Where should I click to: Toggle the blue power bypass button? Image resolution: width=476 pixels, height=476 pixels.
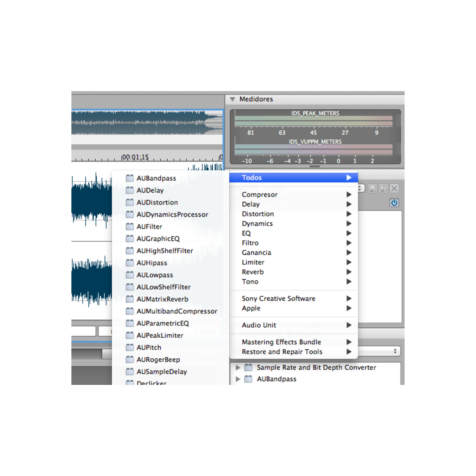[394, 203]
